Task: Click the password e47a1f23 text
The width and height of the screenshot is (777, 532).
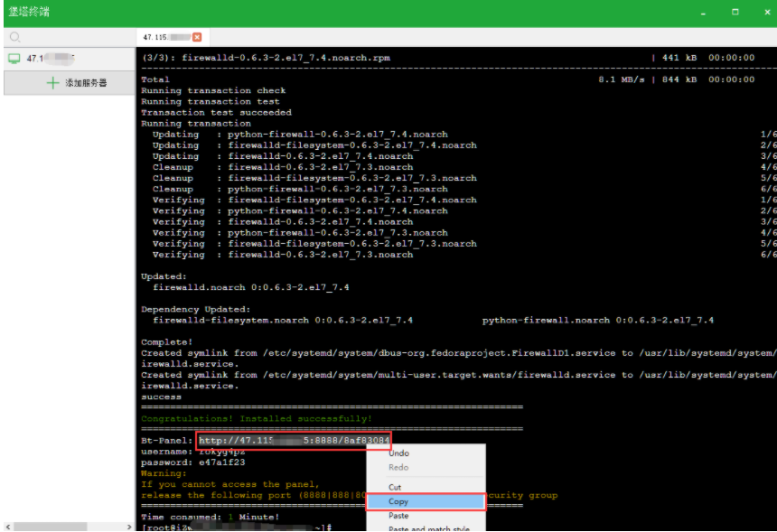Action: tap(222, 462)
